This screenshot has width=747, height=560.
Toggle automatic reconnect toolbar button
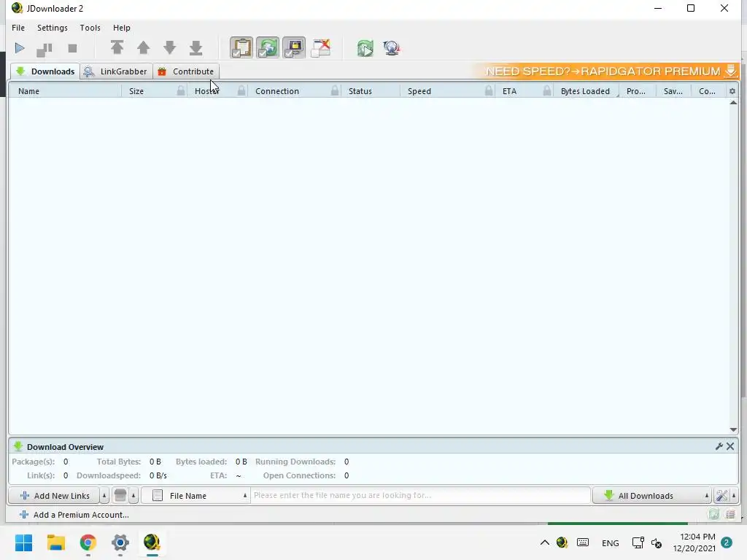[268, 47]
